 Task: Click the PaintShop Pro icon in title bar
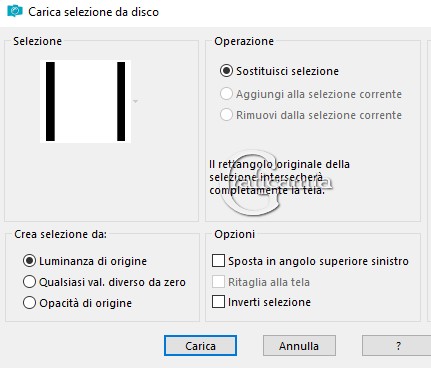point(15,11)
